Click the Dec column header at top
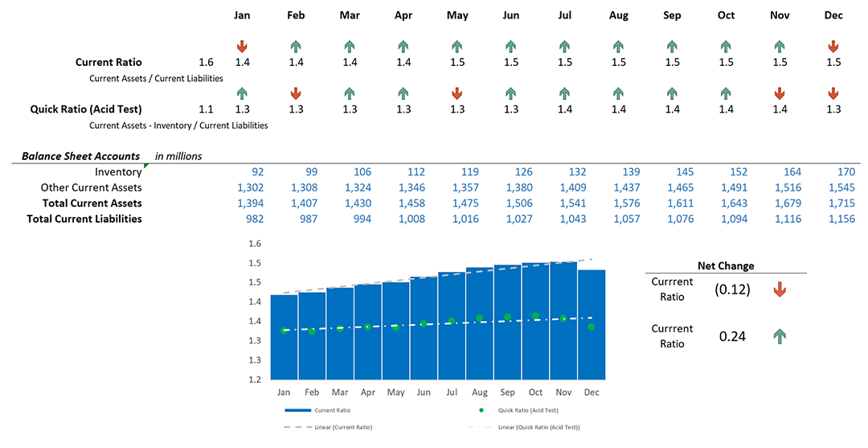Screen dimensions: 868x448 [833, 15]
